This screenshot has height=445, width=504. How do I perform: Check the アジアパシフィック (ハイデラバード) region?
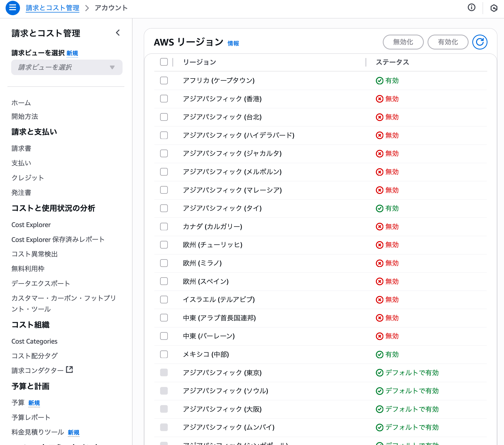point(164,135)
